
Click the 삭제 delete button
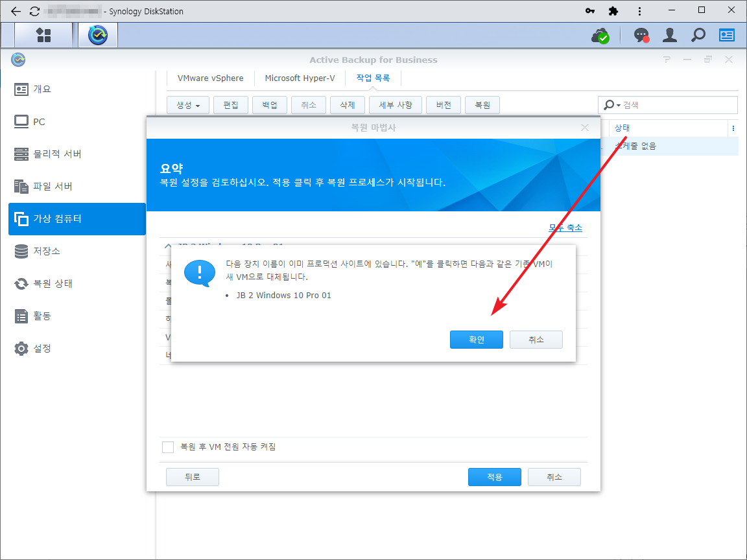pos(348,105)
